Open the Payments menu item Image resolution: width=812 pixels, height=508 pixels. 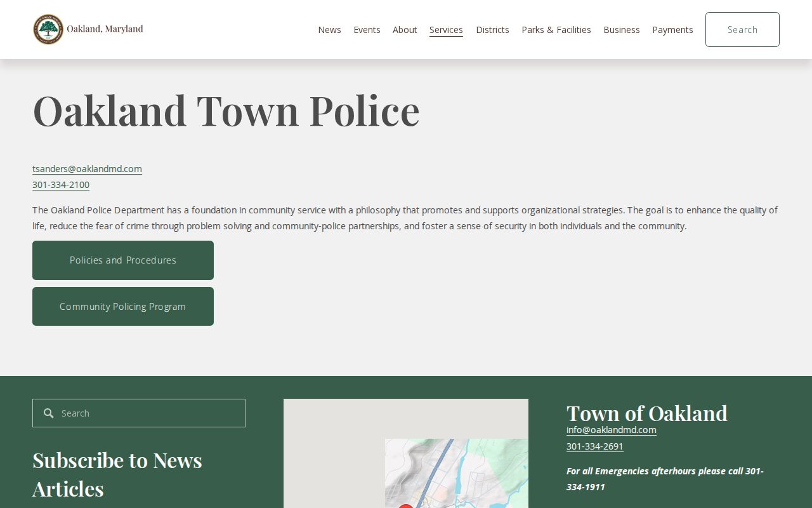click(x=672, y=30)
